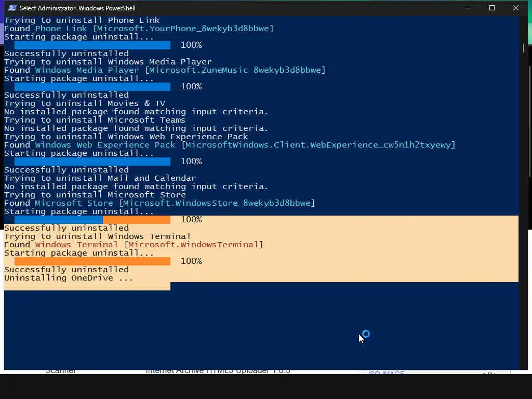The width and height of the screenshot is (532, 399).
Task: Click 'Trying to uninstall Windows Web Experience Pack'
Action: [x=126, y=137]
